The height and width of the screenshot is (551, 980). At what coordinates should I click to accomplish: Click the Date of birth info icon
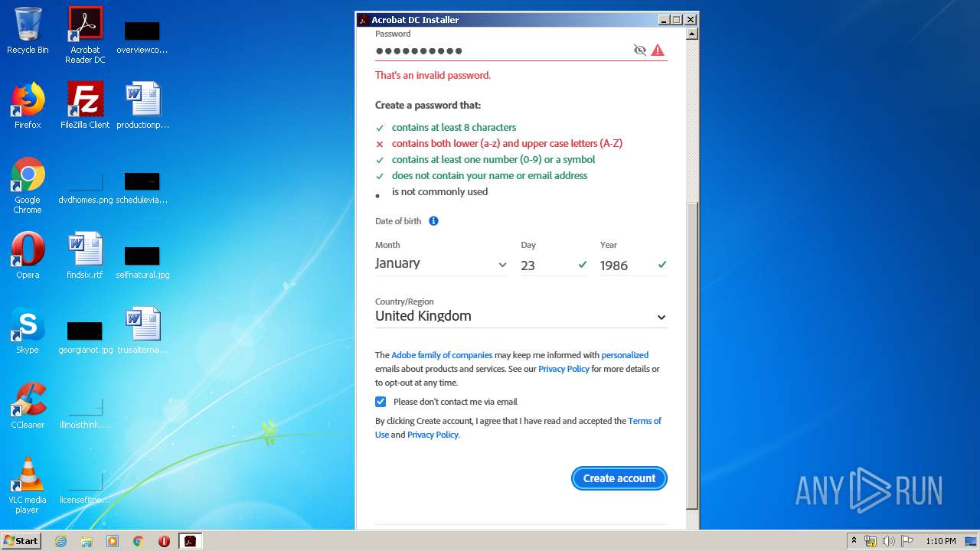click(x=433, y=221)
